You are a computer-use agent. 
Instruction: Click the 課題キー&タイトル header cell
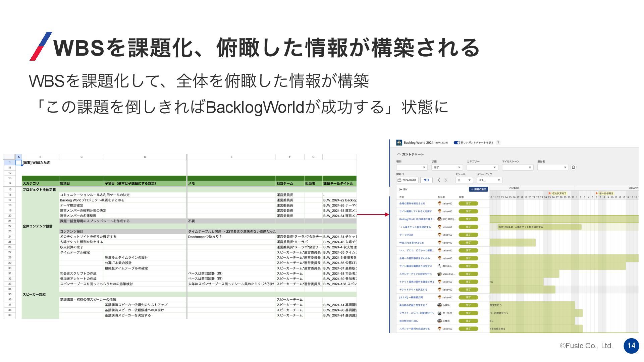click(339, 183)
